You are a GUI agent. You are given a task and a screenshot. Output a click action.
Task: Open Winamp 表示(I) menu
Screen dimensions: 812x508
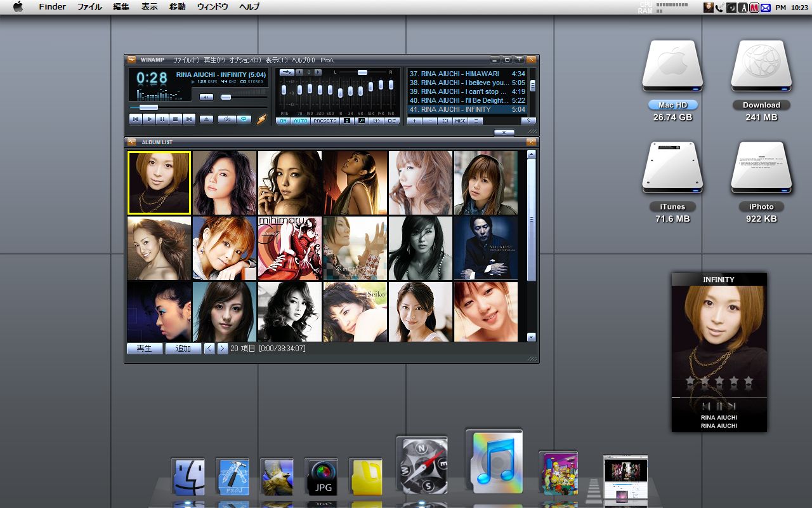276,60
